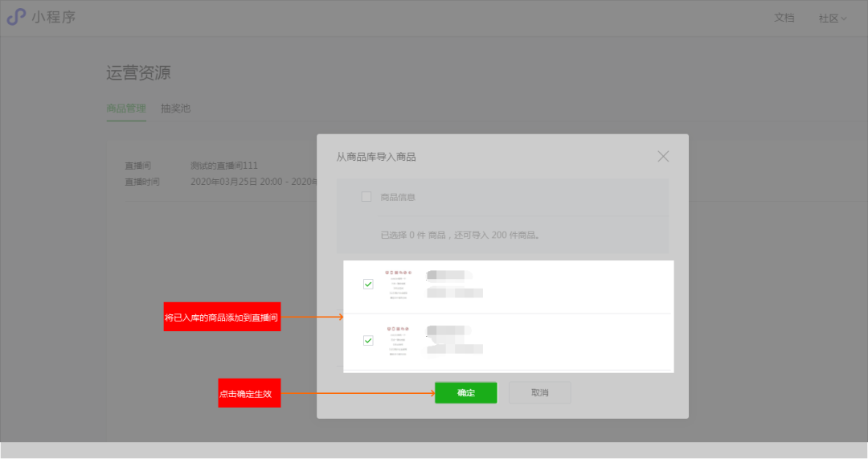868x459 pixels.
Task: Open the second product thumbnail
Action: coord(399,341)
